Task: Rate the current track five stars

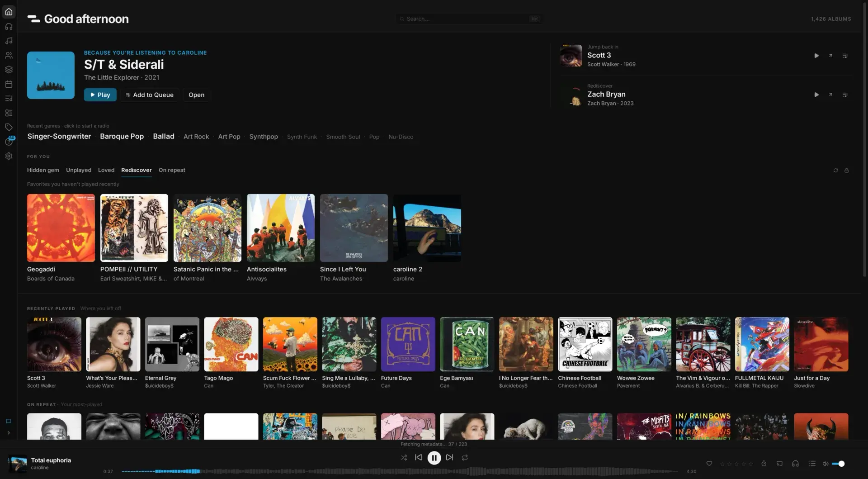Action: pos(751,464)
